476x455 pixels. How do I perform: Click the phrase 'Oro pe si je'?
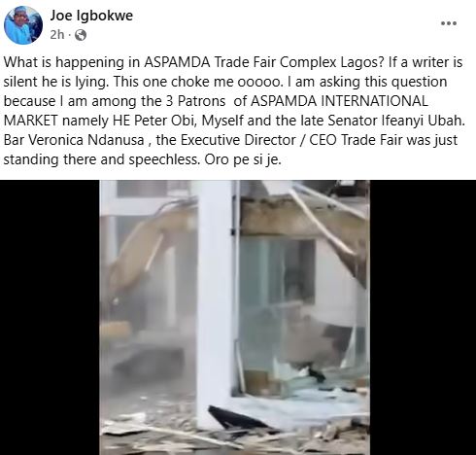point(242,159)
